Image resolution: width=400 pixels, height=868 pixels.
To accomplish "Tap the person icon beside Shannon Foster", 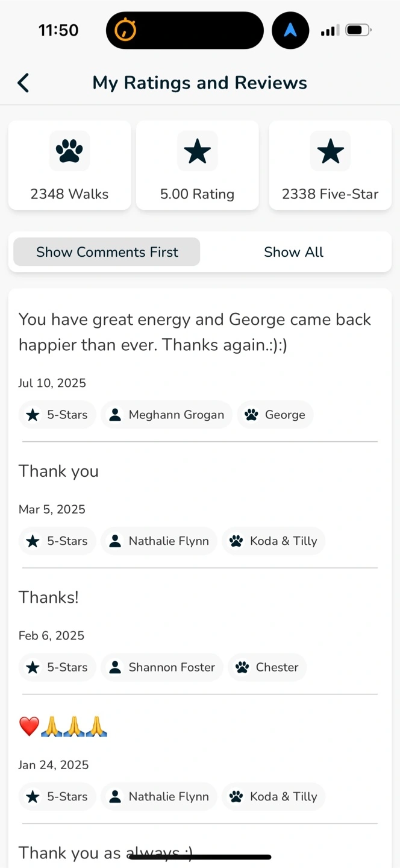I will click(x=114, y=667).
